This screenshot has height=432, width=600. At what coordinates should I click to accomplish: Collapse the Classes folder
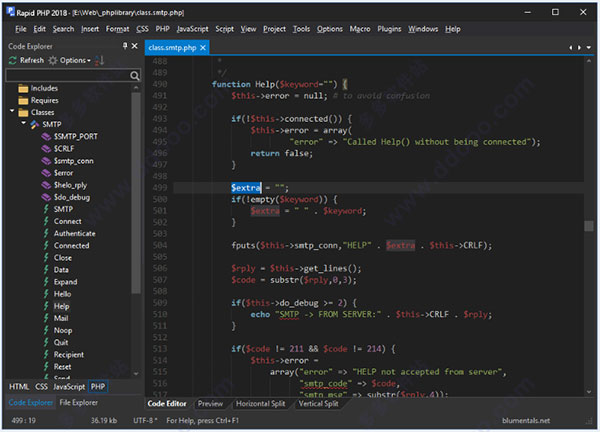click(x=12, y=111)
